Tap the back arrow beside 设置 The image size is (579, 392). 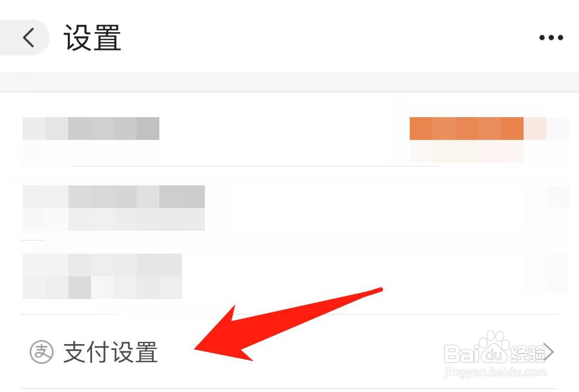(28, 37)
